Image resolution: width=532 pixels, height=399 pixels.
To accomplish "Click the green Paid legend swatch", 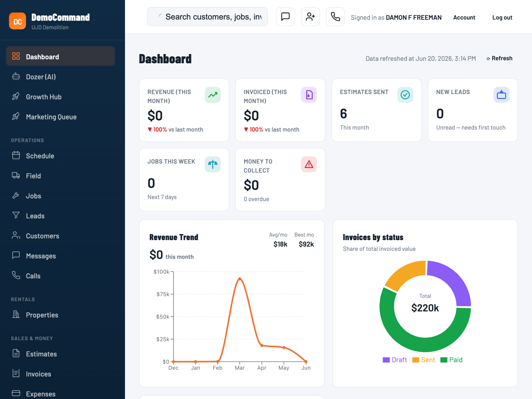I will 444,360.
